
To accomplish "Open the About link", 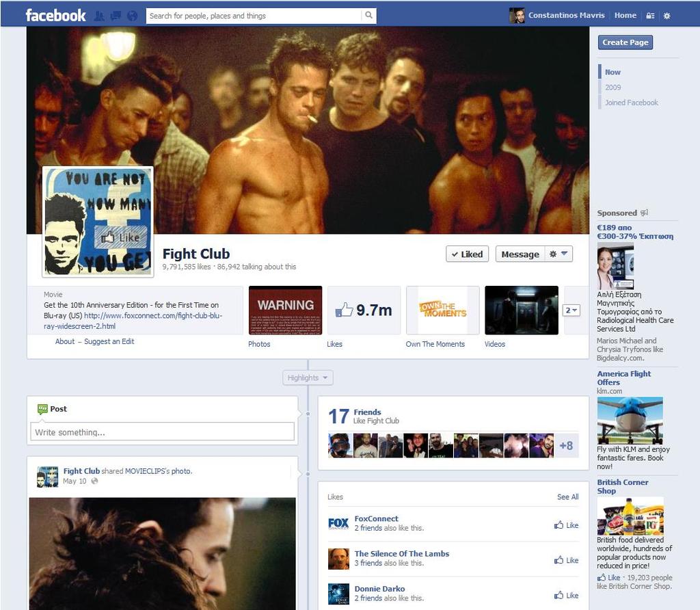I will [65, 341].
